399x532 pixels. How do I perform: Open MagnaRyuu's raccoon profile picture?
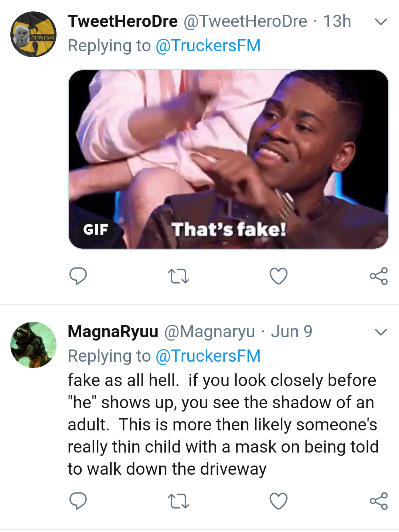tap(34, 345)
